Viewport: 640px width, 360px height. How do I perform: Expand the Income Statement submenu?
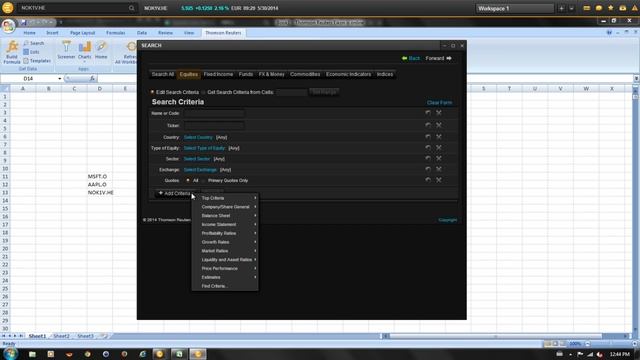point(225,224)
